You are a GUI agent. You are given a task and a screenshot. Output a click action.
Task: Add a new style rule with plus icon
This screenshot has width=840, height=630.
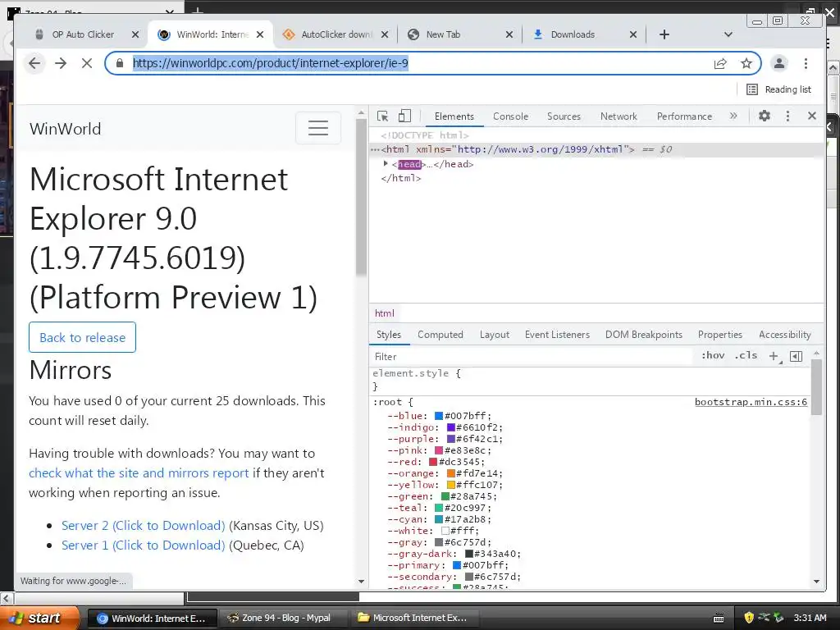tap(774, 356)
